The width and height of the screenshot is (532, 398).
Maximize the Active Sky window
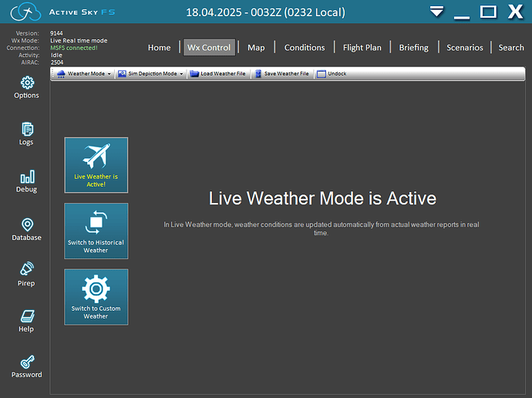[x=488, y=12]
